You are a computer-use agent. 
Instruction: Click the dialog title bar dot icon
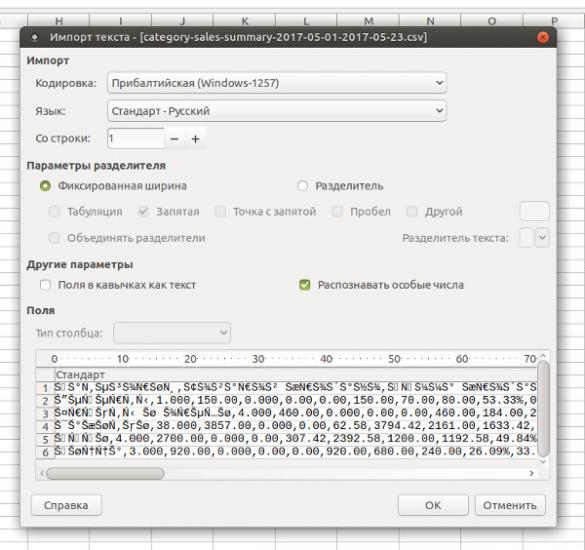coord(35,37)
